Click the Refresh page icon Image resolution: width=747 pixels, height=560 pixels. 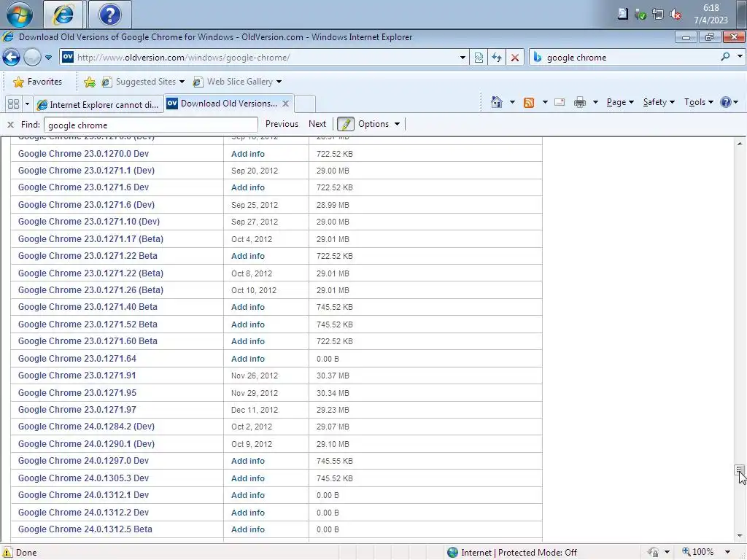point(496,58)
